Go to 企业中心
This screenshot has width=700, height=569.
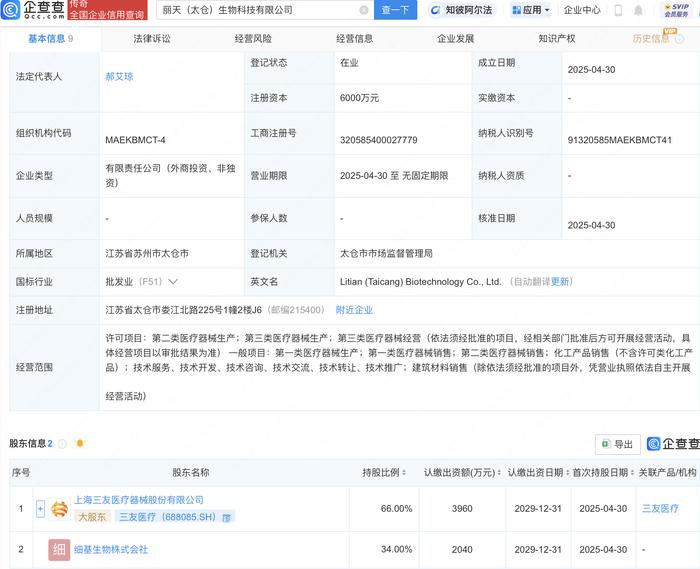pyautogui.click(x=582, y=10)
